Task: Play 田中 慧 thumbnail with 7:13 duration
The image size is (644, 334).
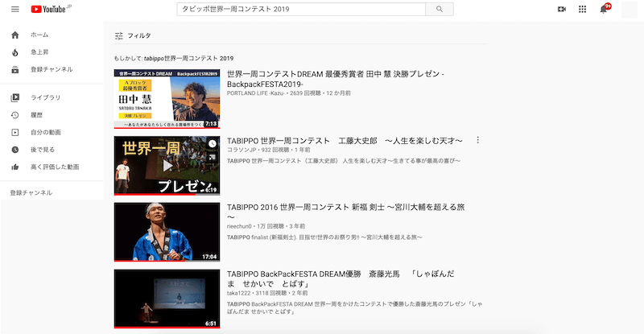Action: [167, 99]
